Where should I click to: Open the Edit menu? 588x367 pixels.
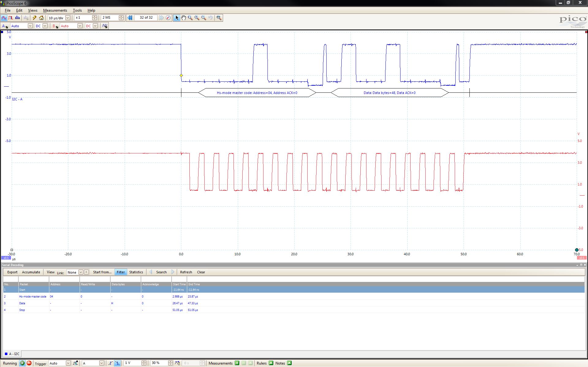[x=19, y=10]
